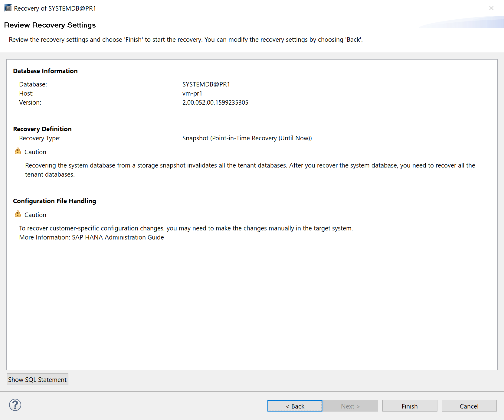Go back to previous recovery settings

[x=295, y=406]
